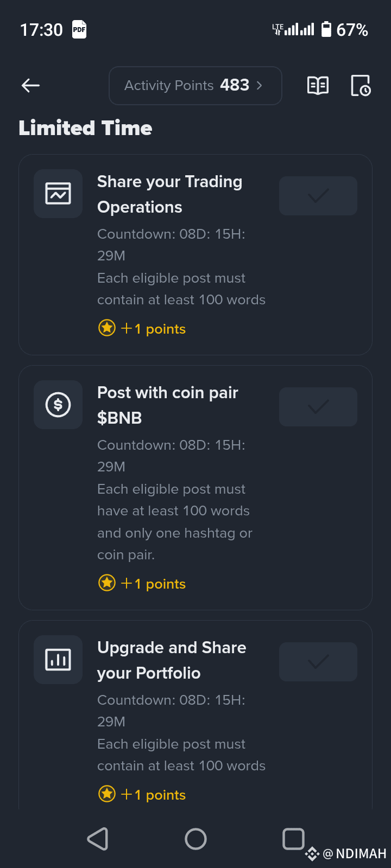
Task: Tap star icon under Post with $BNB
Action: [107, 583]
